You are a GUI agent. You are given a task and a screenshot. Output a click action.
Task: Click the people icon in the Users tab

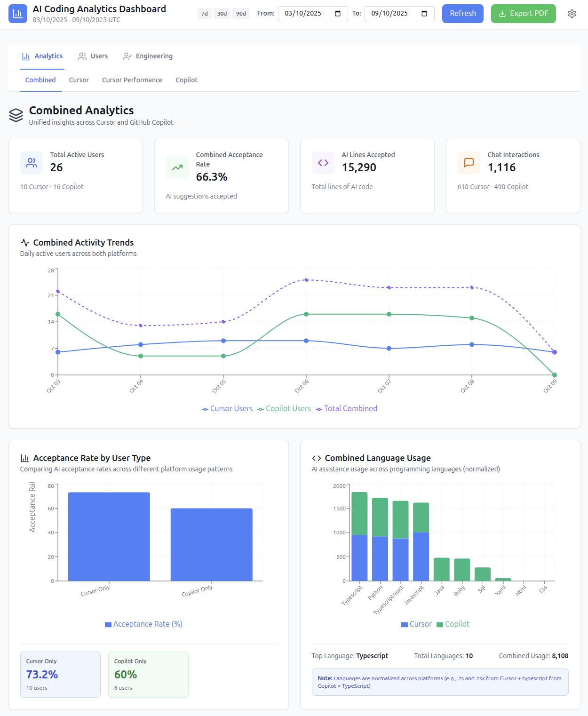[82, 56]
